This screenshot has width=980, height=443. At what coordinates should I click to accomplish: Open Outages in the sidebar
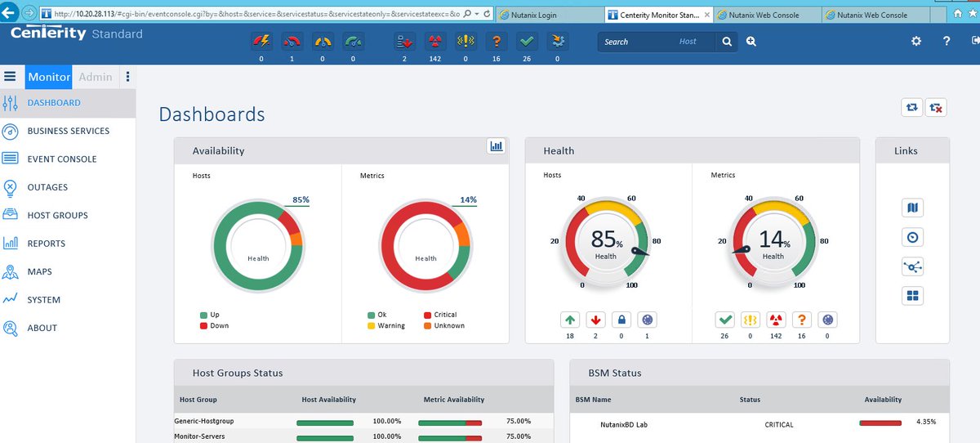(x=68, y=187)
